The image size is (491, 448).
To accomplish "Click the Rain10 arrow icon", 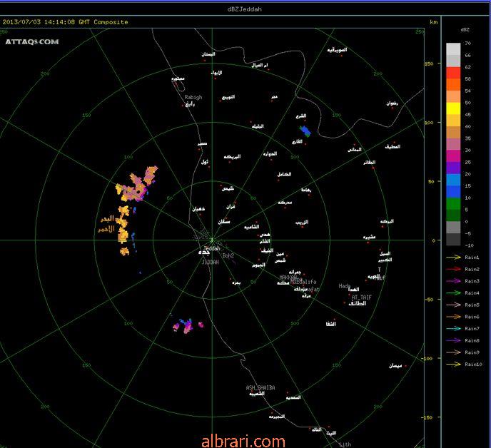I will point(453,365).
